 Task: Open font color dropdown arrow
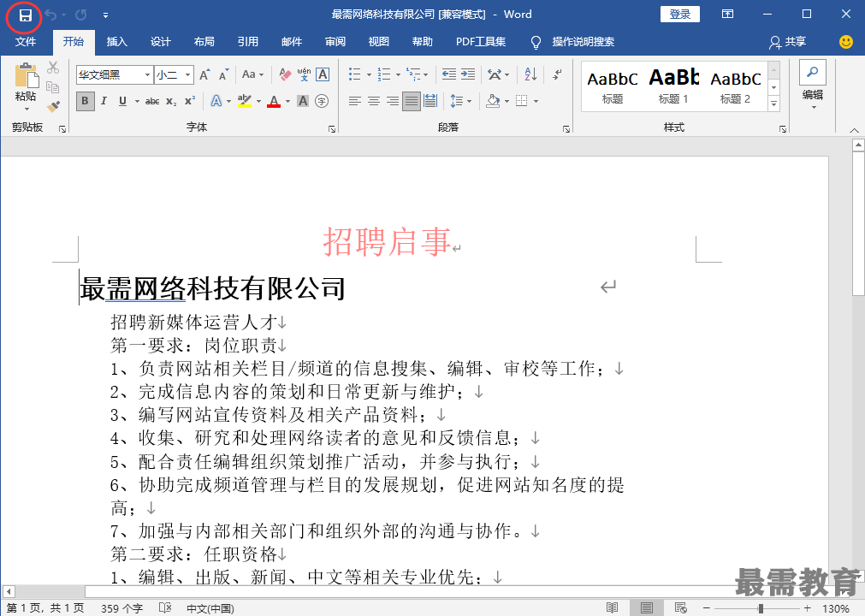coord(287,102)
